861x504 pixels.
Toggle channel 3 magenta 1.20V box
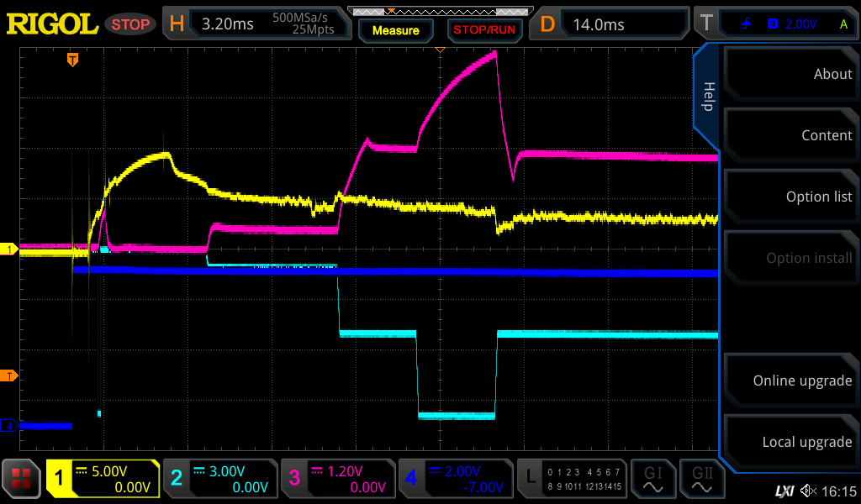coord(337,479)
